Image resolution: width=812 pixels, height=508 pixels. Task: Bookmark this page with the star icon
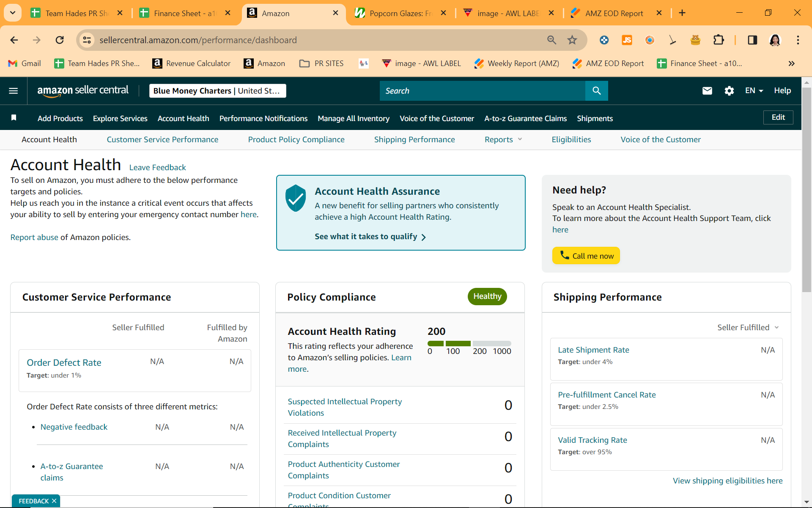click(x=572, y=40)
